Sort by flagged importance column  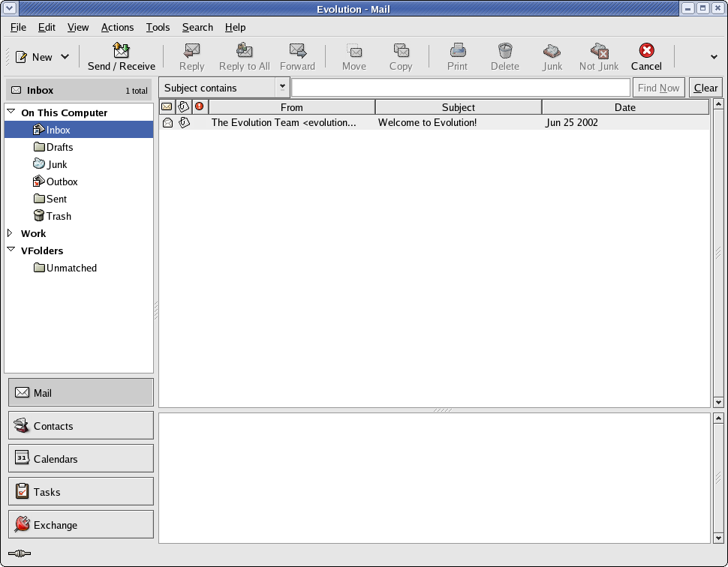[x=199, y=107]
